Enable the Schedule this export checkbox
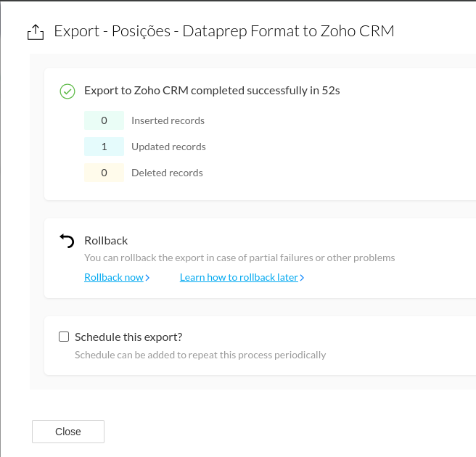The height and width of the screenshot is (457, 476). click(64, 337)
